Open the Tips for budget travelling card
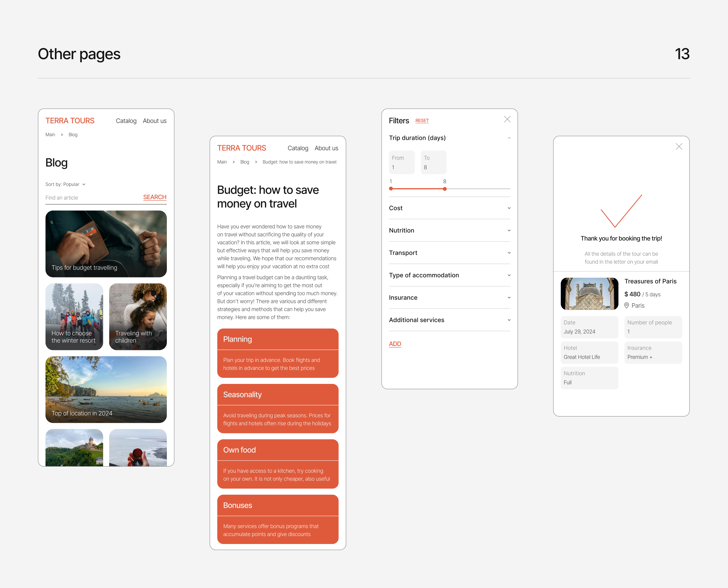The image size is (728, 588). [106, 244]
